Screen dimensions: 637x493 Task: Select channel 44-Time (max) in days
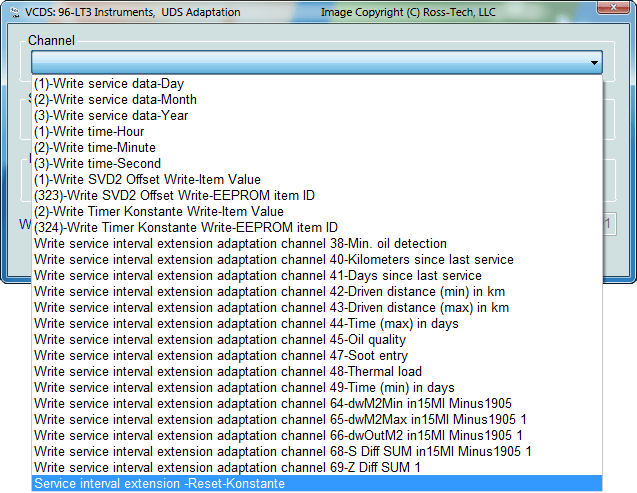(x=317, y=324)
